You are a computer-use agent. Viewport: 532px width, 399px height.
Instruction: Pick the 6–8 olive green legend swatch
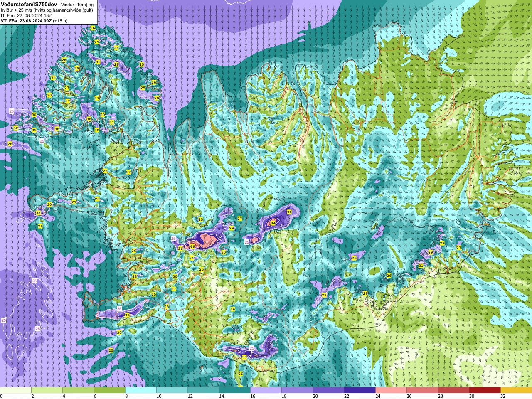pyautogui.click(x=109, y=390)
